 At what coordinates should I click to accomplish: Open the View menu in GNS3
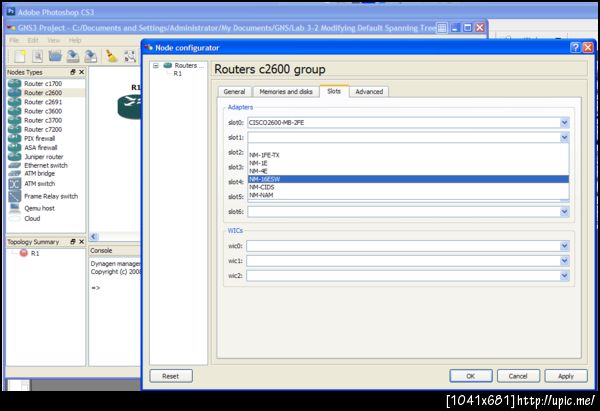[x=54, y=40]
